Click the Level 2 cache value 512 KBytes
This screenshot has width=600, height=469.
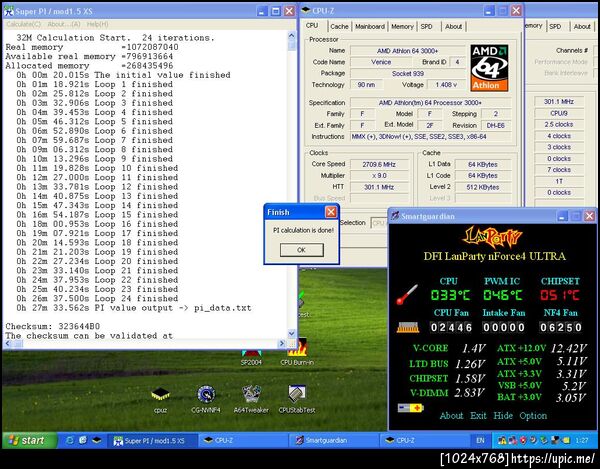click(483, 187)
